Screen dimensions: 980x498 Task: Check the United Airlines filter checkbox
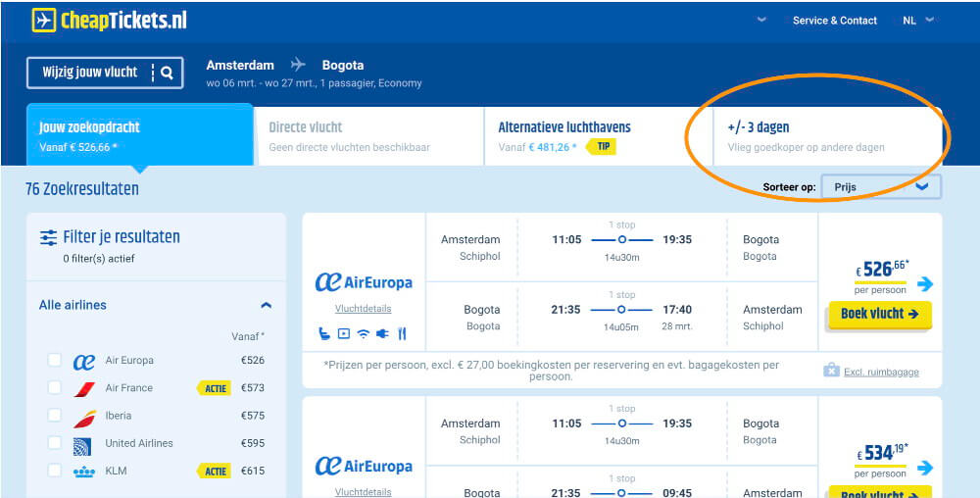[x=55, y=443]
